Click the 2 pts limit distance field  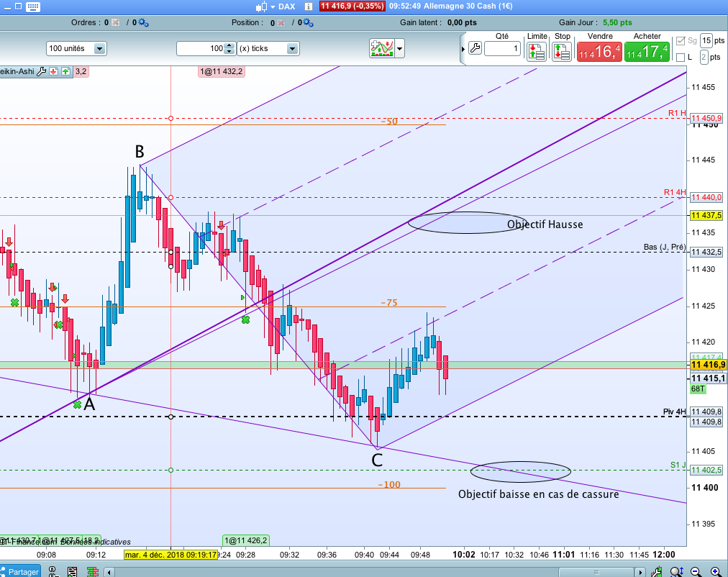pos(704,57)
